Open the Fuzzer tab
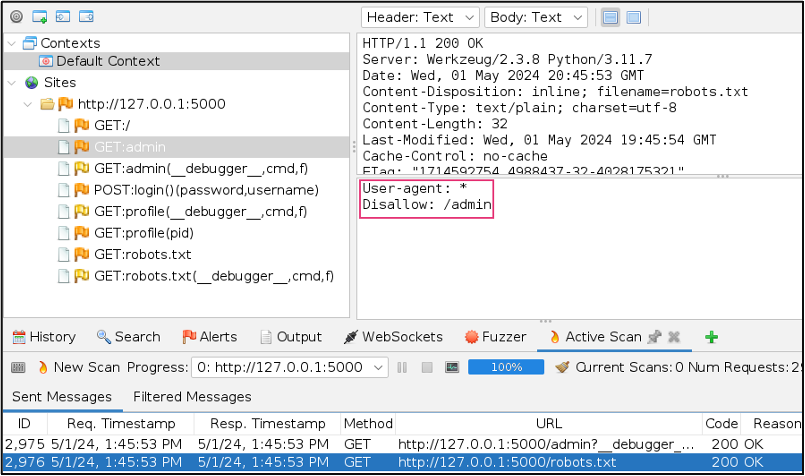This screenshot has height=476, width=805. 495,337
